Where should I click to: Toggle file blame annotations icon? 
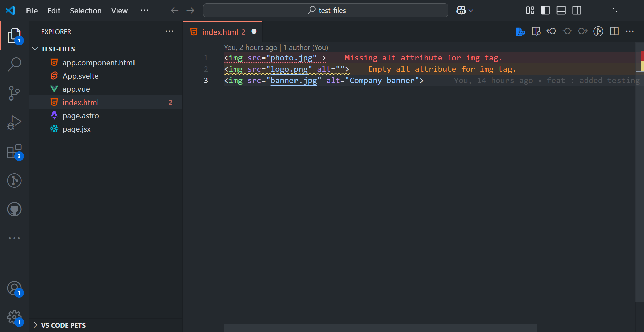point(598,31)
